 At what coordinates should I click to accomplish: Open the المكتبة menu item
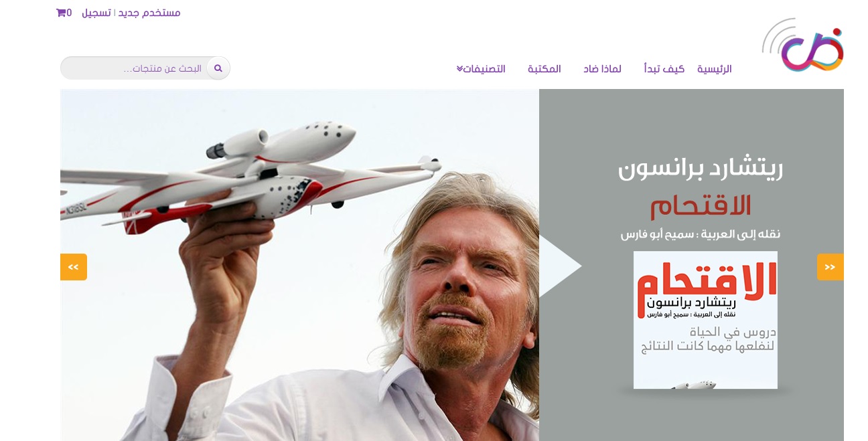point(545,69)
